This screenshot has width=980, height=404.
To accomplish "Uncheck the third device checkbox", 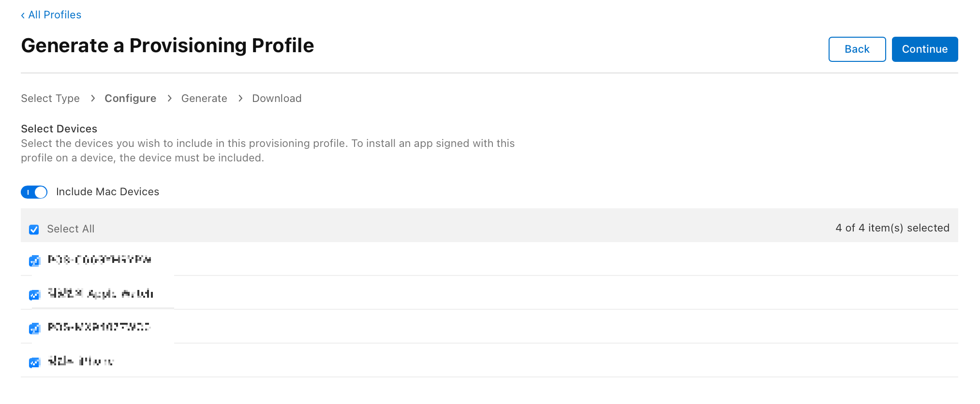I will (x=34, y=329).
